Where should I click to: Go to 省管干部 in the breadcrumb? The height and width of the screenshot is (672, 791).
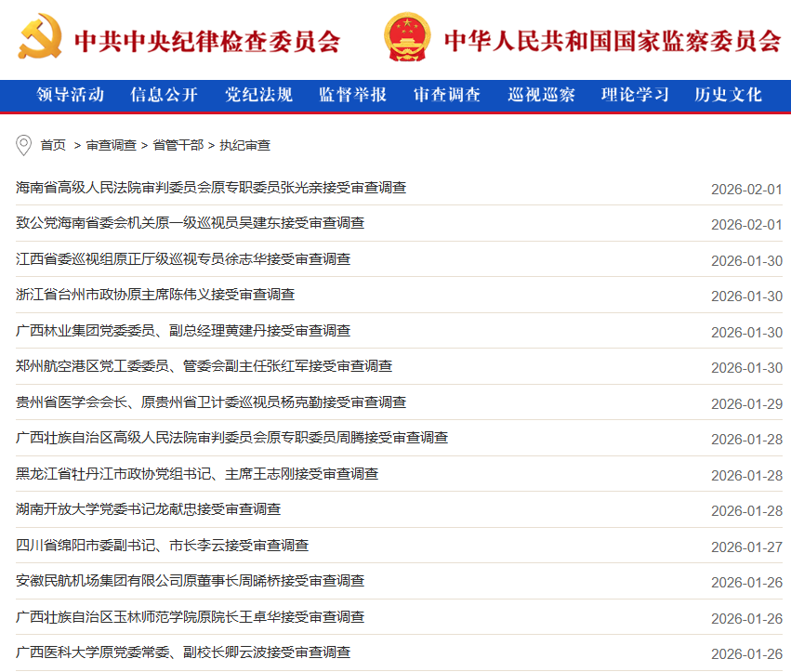pyautogui.click(x=178, y=145)
